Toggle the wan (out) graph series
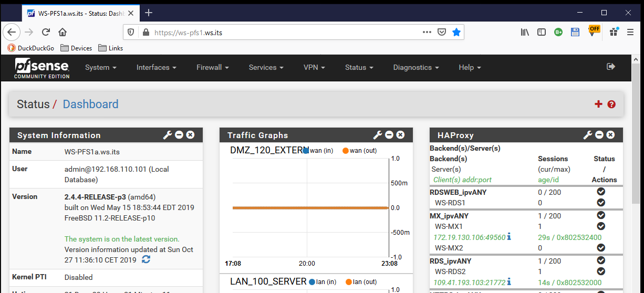644x293 pixels. (x=360, y=151)
